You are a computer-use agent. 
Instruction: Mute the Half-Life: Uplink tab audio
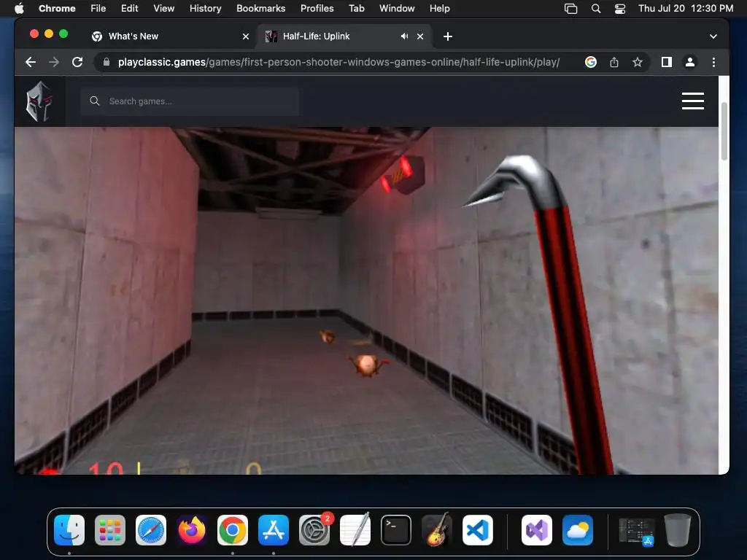pyautogui.click(x=404, y=36)
